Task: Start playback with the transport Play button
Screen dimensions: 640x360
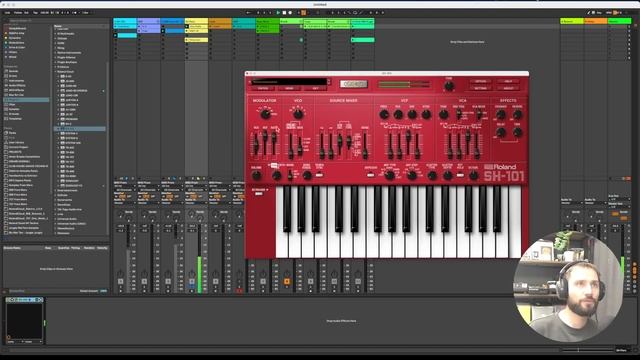Action: click(x=278, y=13)
